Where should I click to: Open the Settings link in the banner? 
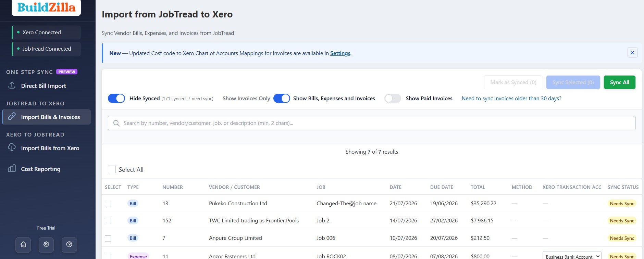click(340, 53)
